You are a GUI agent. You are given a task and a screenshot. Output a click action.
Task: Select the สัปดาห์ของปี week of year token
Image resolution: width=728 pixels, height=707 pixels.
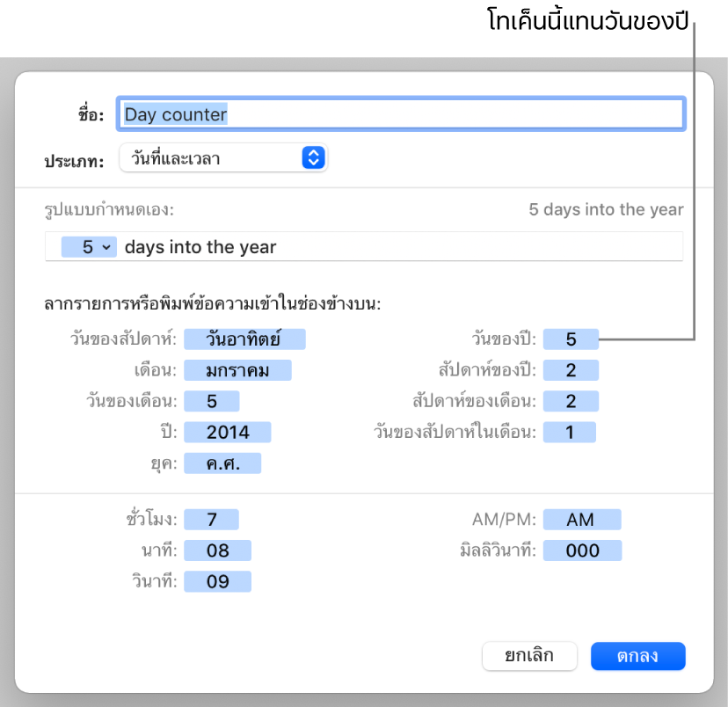point(571,370)
